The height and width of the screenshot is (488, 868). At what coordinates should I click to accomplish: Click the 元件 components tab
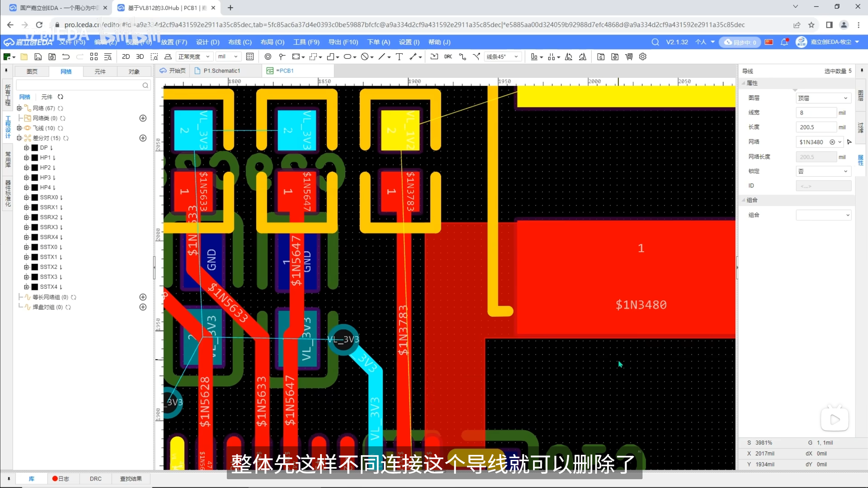[x=100, y=72]
